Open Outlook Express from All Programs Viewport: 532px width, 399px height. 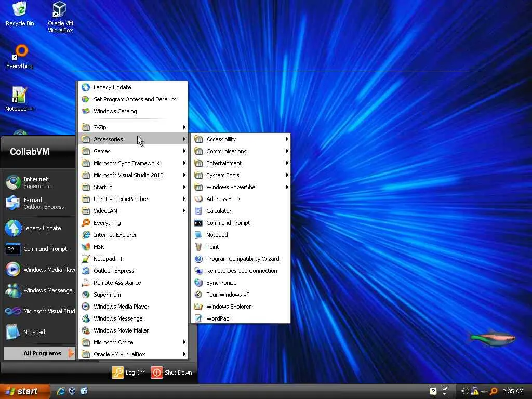133,271
